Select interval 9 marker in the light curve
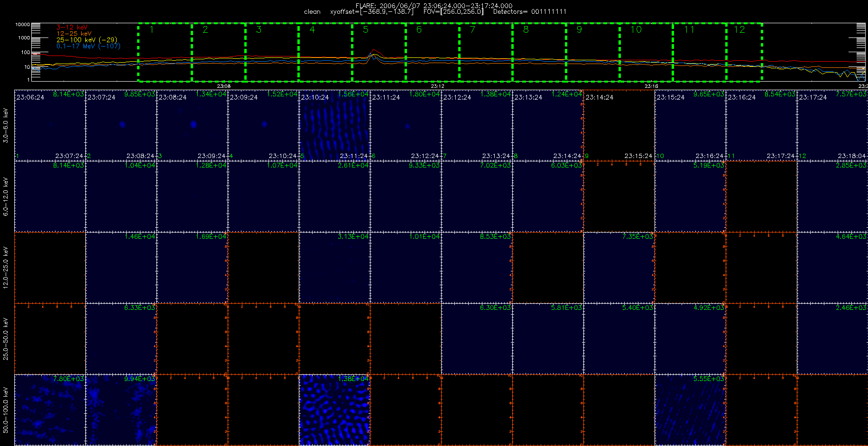The width and height of the screenshot is (868, 446). (x=579, y=30)
